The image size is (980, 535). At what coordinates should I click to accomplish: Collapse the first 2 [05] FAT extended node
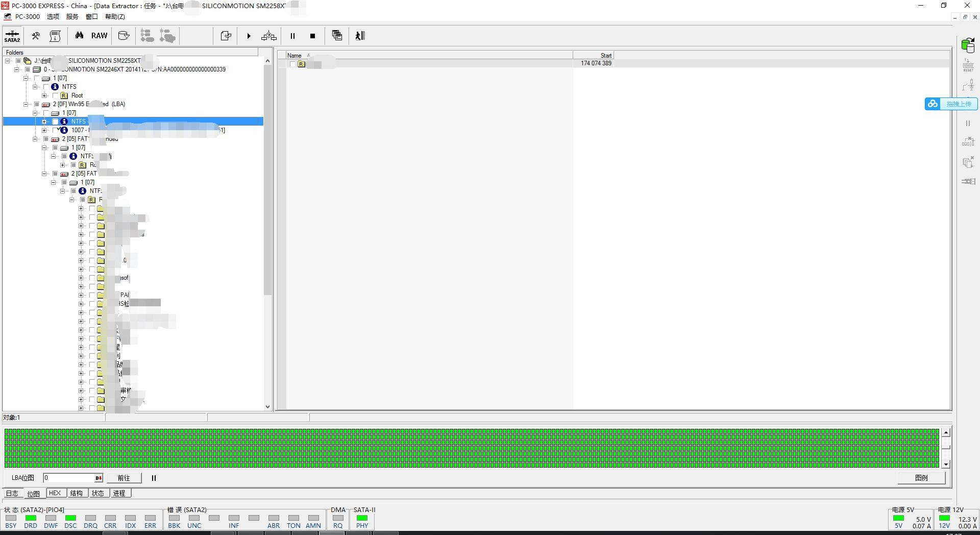tap(35, 139)
